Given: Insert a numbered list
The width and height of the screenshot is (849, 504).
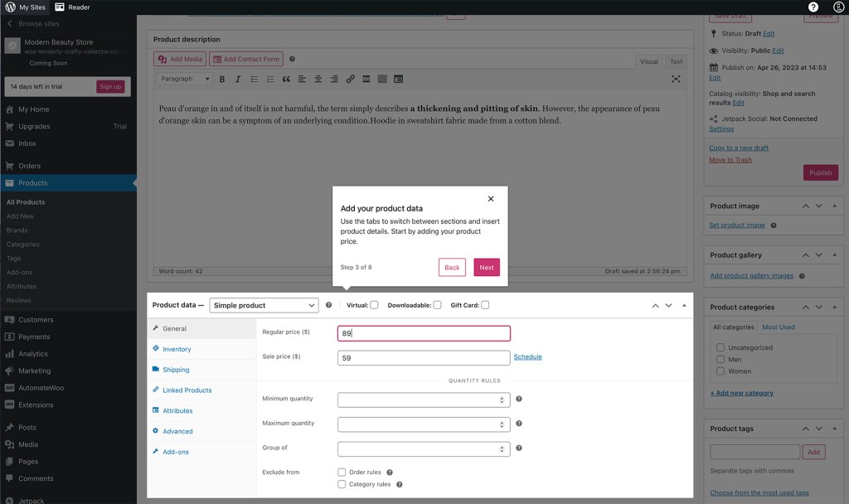Looking at the screenshot, I should [x=269, y=79].
